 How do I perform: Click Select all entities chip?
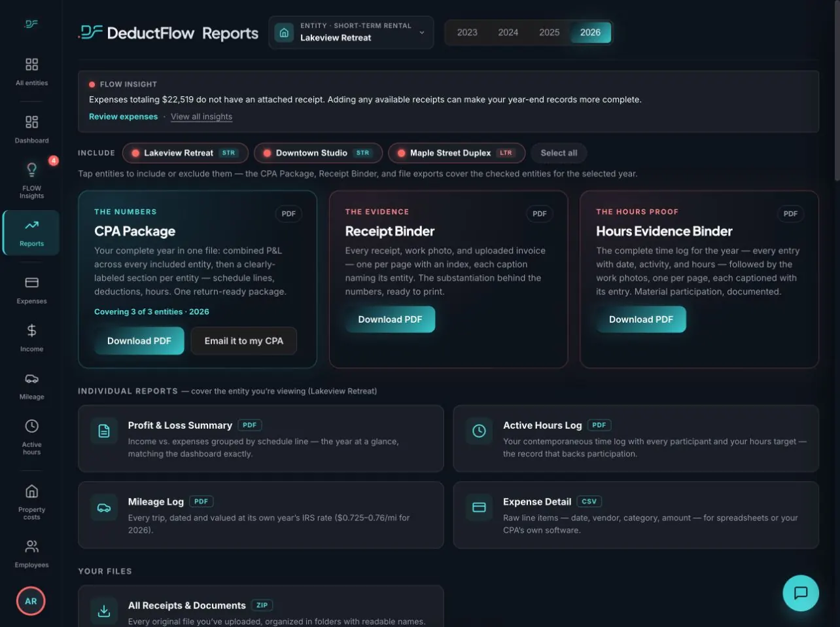tap(559, 153)
